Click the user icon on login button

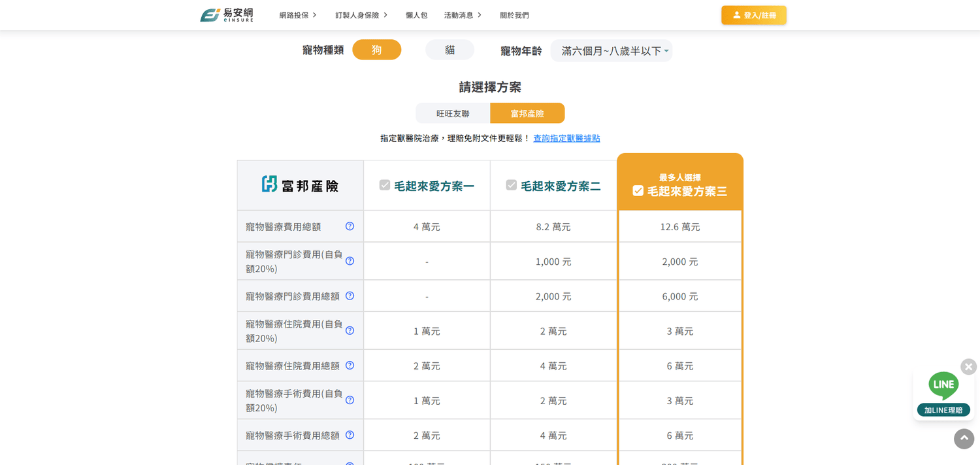(x=736, y=15)
